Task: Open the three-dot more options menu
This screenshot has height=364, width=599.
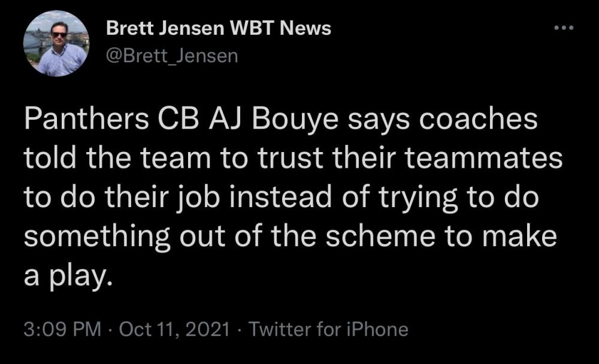Action: 564,29
